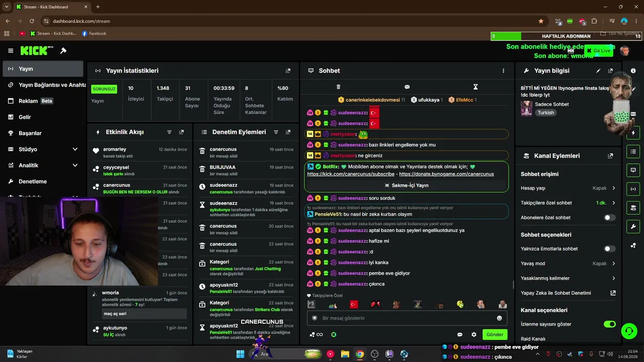Select Yayın in the sidebar
The image size is (644, 362).
(x=43, y=69)
